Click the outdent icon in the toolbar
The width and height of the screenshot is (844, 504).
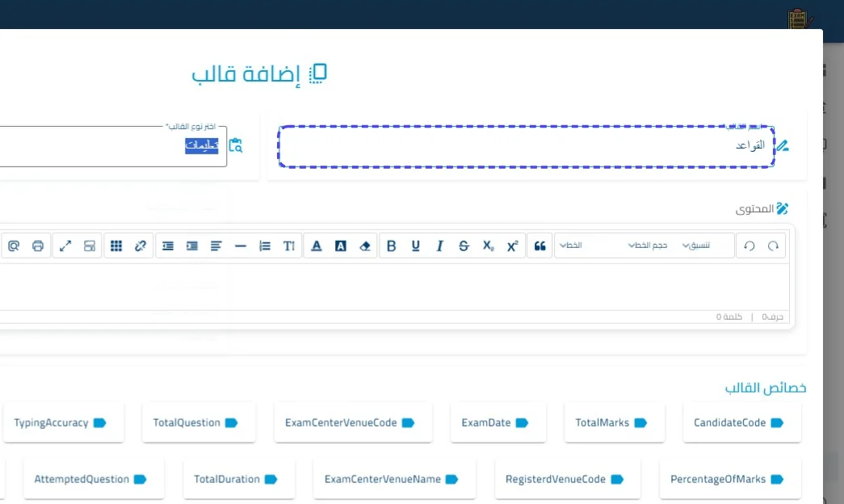pyautogui.click(x=168, y=246)
